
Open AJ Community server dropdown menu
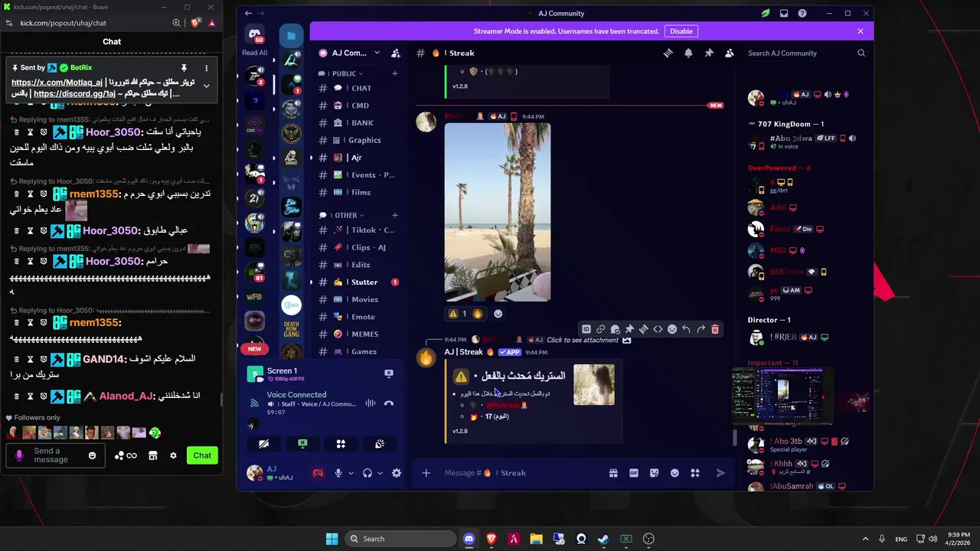pos(349,53)
